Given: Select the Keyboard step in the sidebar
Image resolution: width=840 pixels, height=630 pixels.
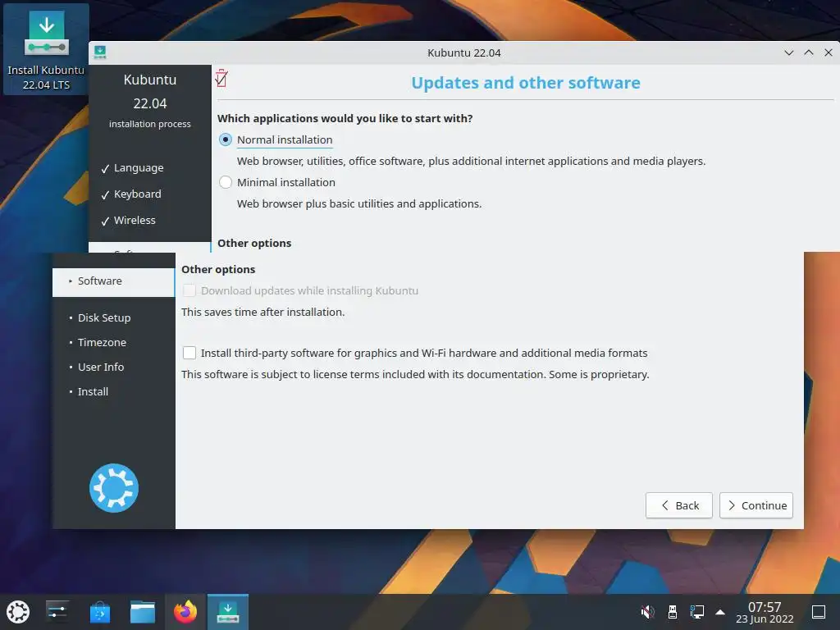Looking at the screenshot, I should pyautogui.click(x=137, y=194).
